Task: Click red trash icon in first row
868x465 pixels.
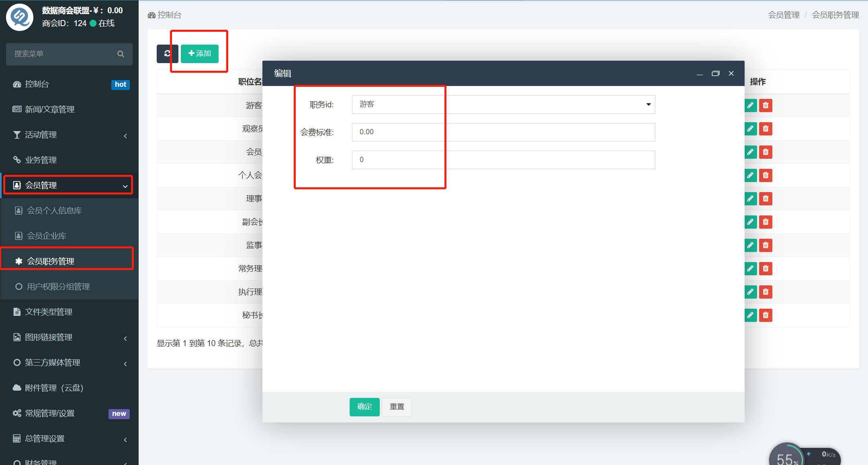Action: point(766,105)
